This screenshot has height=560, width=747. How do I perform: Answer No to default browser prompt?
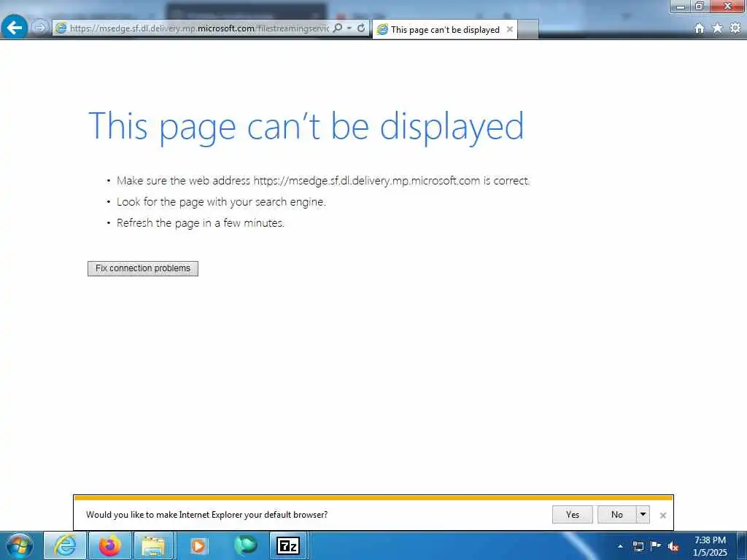[617, 515]
